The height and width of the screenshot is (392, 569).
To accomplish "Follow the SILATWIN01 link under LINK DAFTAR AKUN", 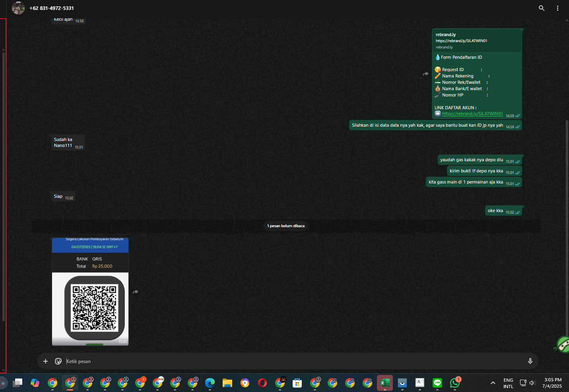I will pos(472,114).
